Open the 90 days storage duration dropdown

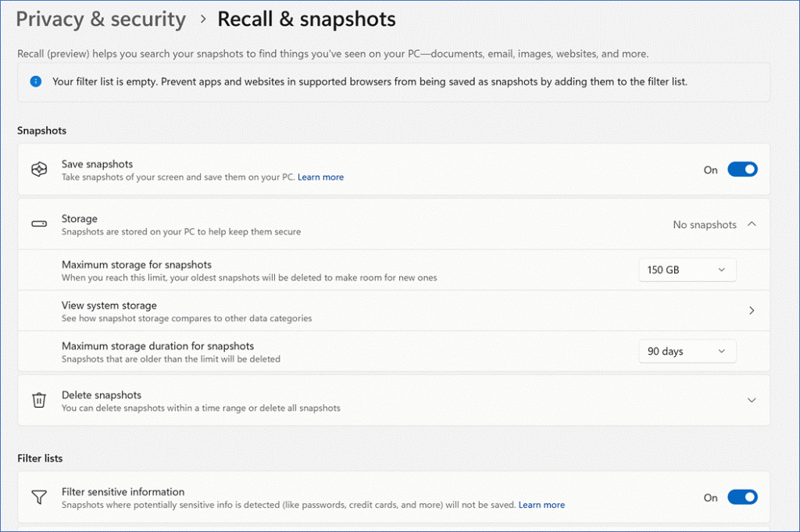(687, 352)
